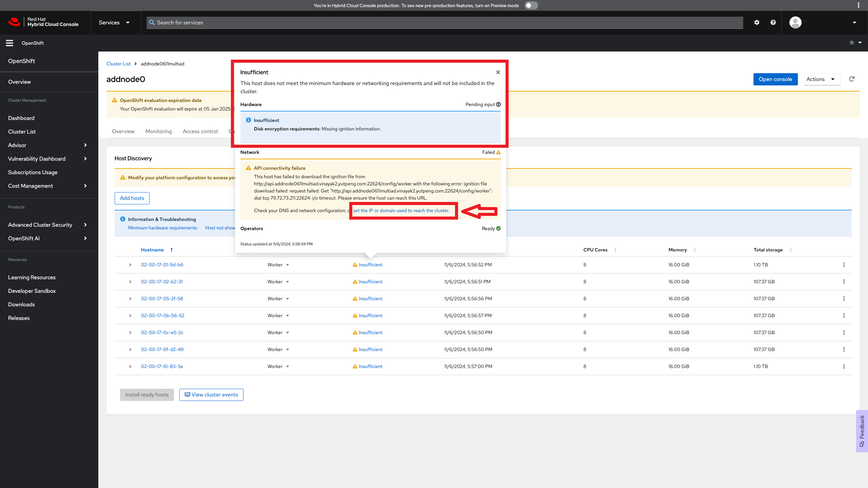Viewport: 868px width, 488px height.
Task: Expand row for host 02-00-17-0c-e5-2c
Action: (x=130, y=332)
